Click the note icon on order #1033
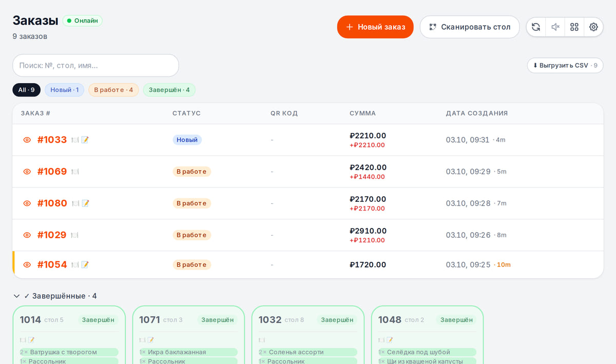The height and width of the screenshot is (364, 616). click(x=85, y=140)
